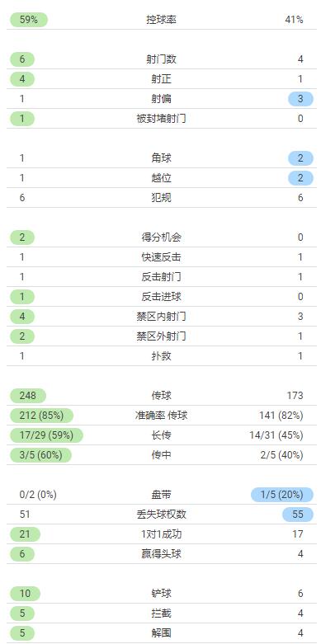
Task: Click the 3/5 (60%) crosses badge
Action: pos(40,454)
